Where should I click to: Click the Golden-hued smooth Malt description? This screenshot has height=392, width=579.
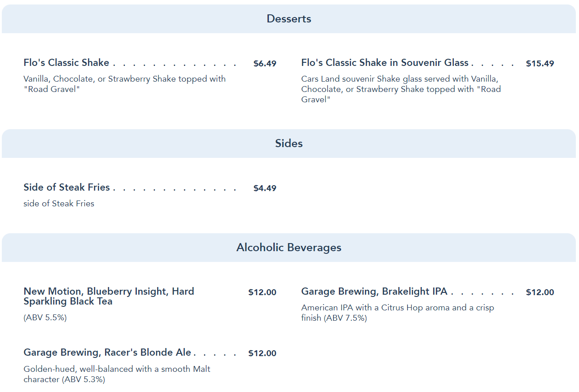coord(117,374)
